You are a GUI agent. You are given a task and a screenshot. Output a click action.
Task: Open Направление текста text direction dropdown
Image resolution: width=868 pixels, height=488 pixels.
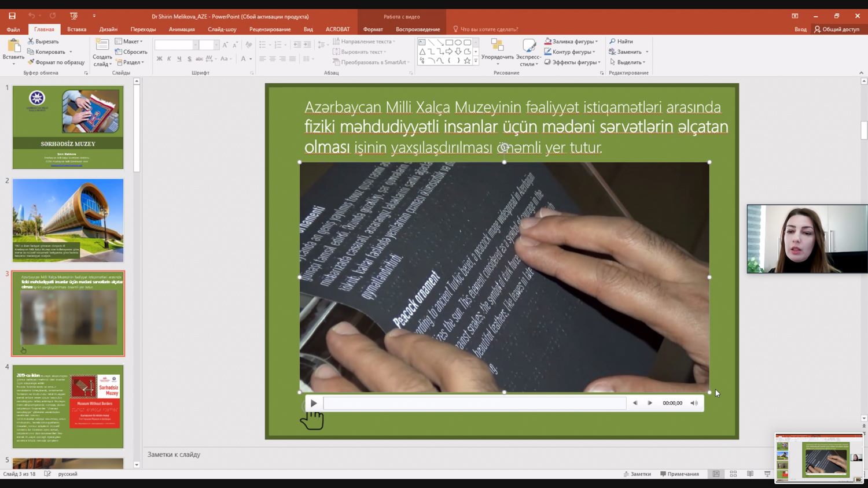(364, 42)
